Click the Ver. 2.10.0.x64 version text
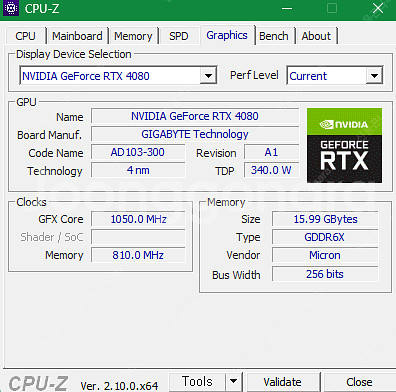 pos(119,386)
